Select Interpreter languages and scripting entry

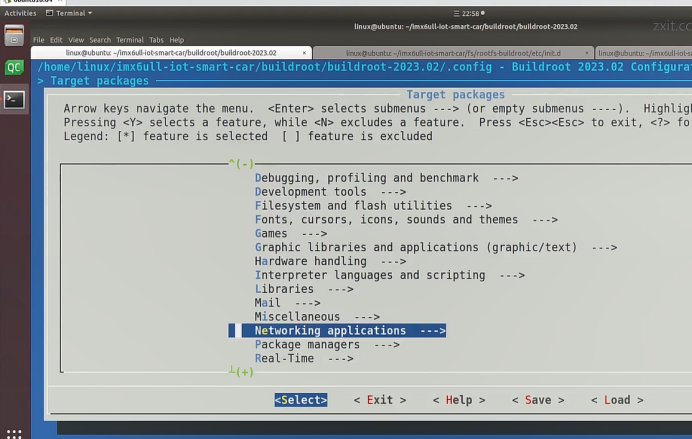coord(390,275)
